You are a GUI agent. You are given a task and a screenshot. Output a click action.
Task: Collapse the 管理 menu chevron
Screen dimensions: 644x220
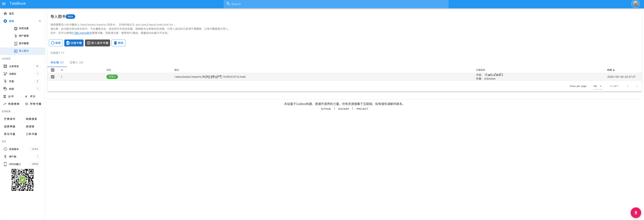[x=40, y=21]
